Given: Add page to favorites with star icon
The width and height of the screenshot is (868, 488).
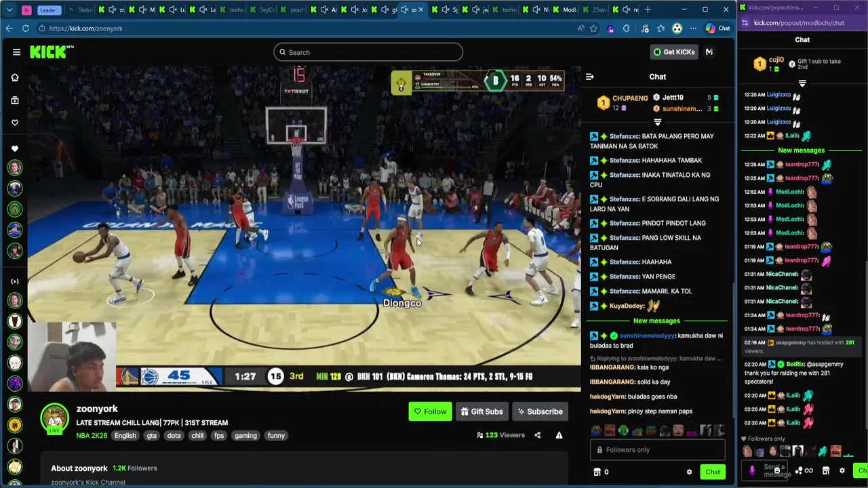Looking at the screenshot, I should pos(594,28).
